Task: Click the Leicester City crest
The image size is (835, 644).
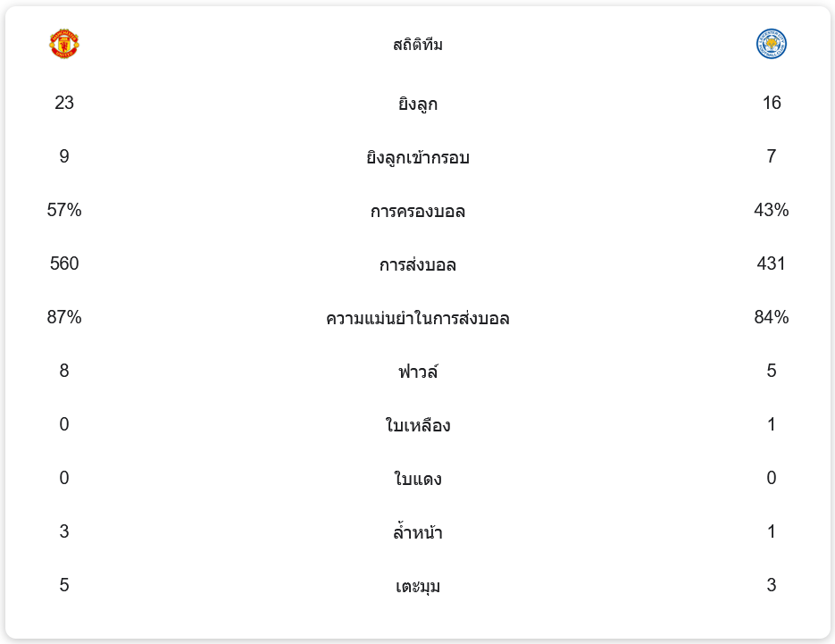Action: pos(771,44)
